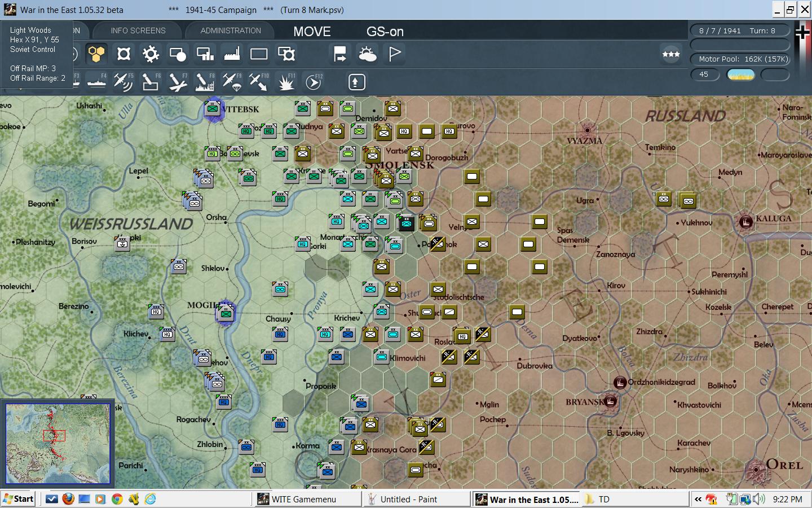812x508 pixels.
Task: Click the blue-yellow weather condition indicator
Action: tap(741, 75)
